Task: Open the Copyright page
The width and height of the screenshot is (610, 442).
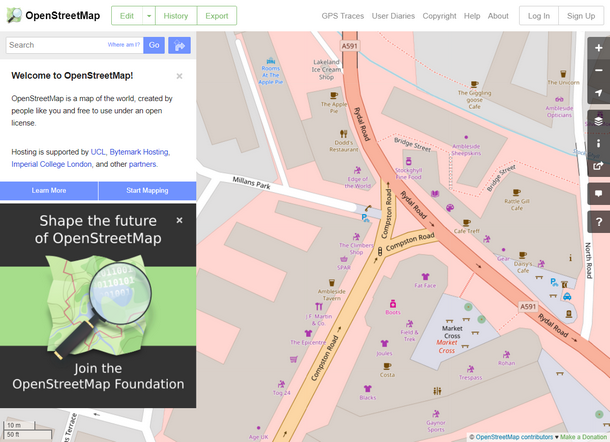Action: 439,16
